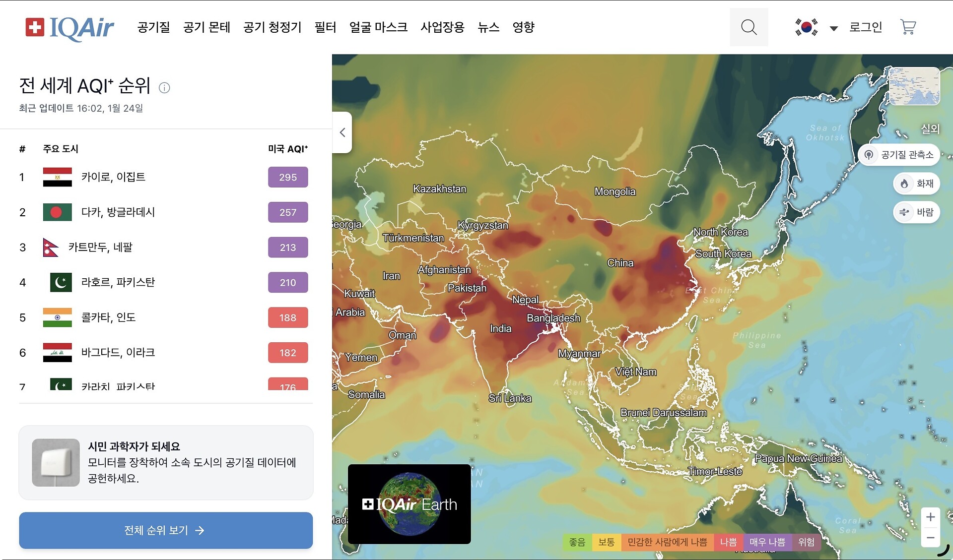Click the Egypt flag for Cairo

click(57, 177)
